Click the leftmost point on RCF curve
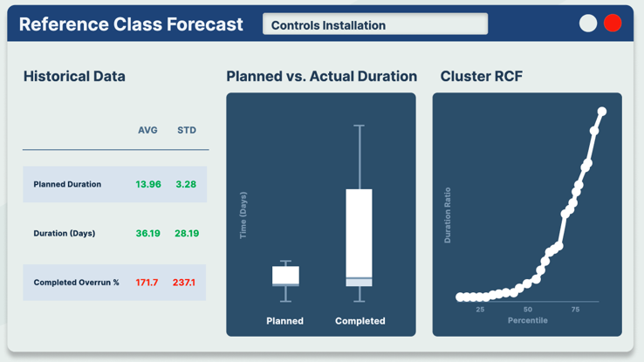Screen dimensions: 644x362 pyautogui.click(x=460, y=297)
